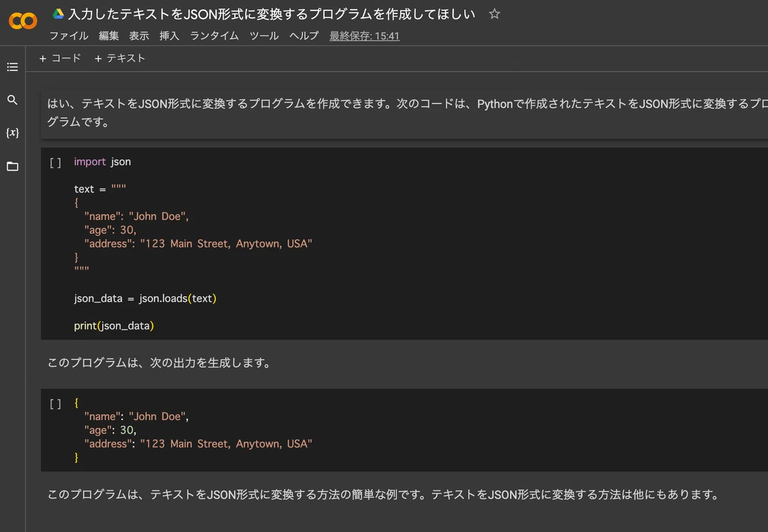Run the JSON output code cell
The image size is (768, 532).
[x=56, y=404]
